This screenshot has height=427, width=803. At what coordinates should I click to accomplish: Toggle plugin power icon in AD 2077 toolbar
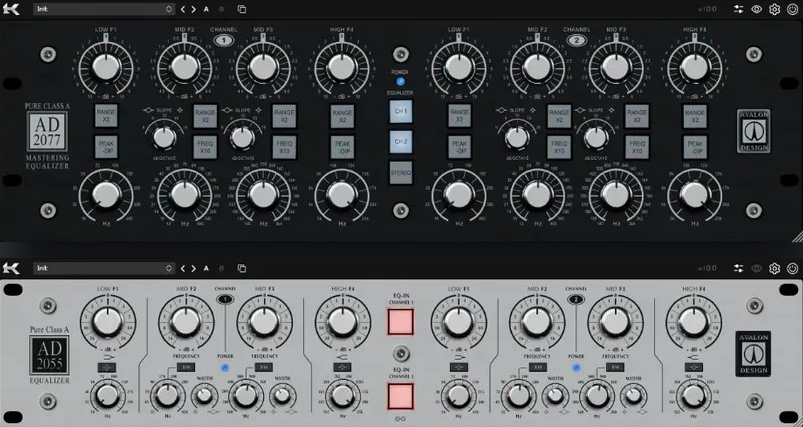(792, 9)
